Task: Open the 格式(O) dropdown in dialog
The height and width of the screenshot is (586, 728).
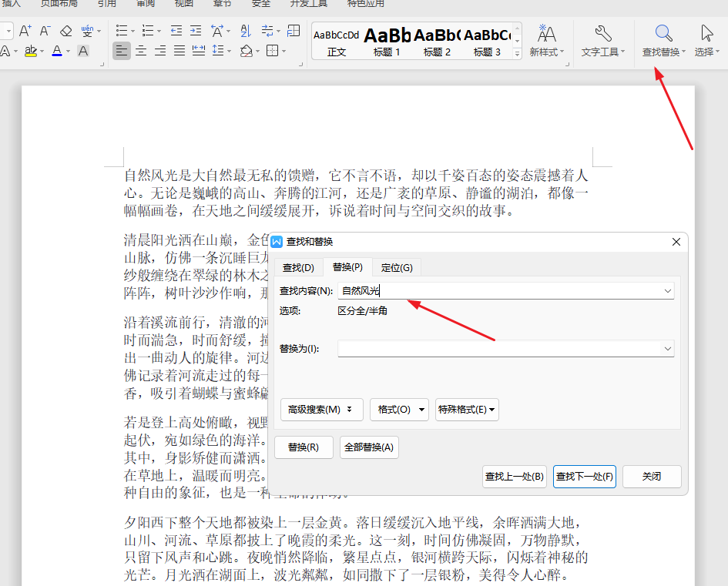Action: pyautogui.click(x=399, y=409)
